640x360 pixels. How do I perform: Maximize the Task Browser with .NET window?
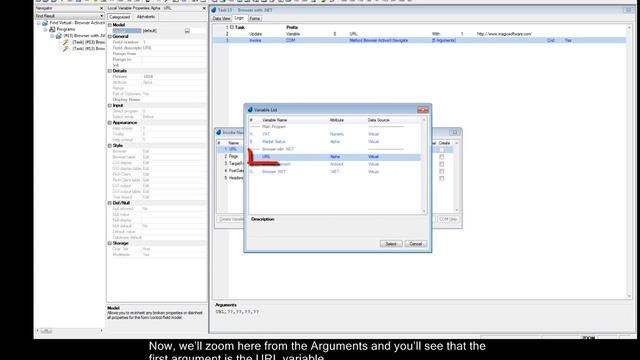point(628,10)
